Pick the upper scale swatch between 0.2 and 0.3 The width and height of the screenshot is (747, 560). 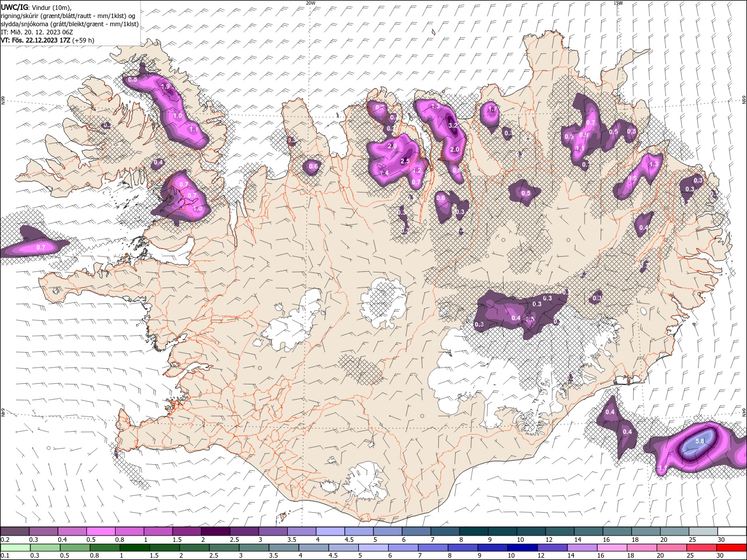coord(15,531)
